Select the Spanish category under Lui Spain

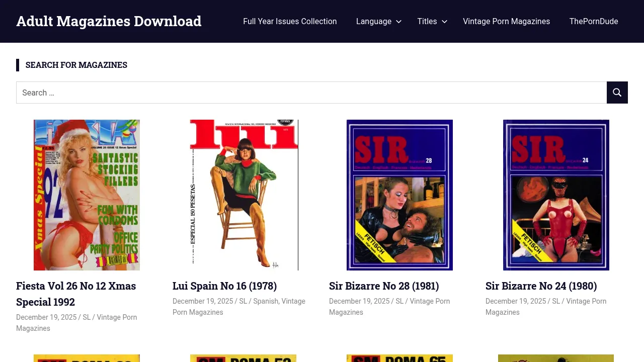pos(266,301)
